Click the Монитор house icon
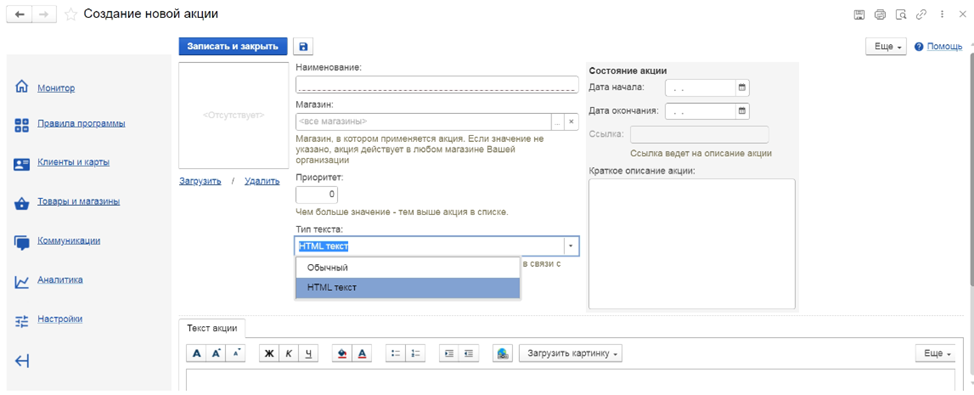The image size is (974, 395). (22, 87)
